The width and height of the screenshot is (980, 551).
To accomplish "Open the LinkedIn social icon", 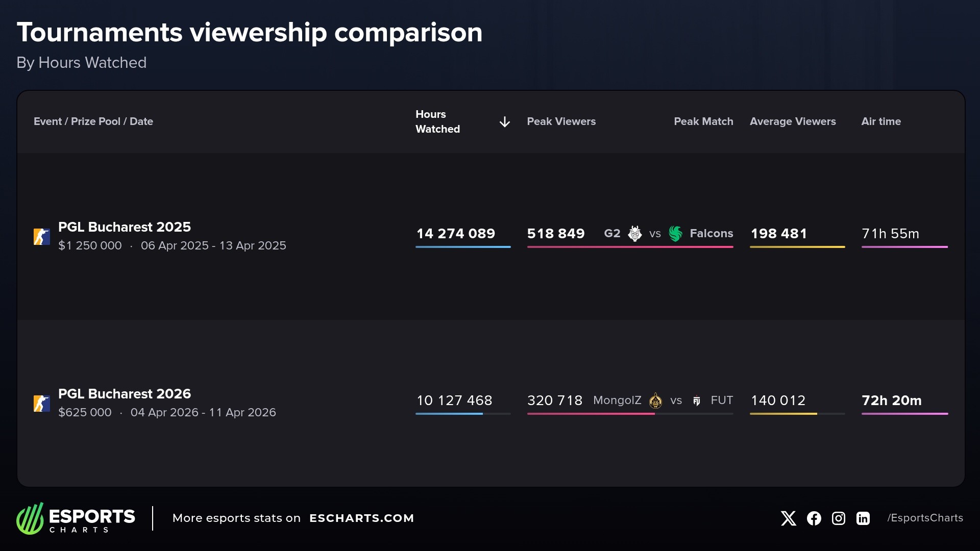I will (x=863, y=518).
